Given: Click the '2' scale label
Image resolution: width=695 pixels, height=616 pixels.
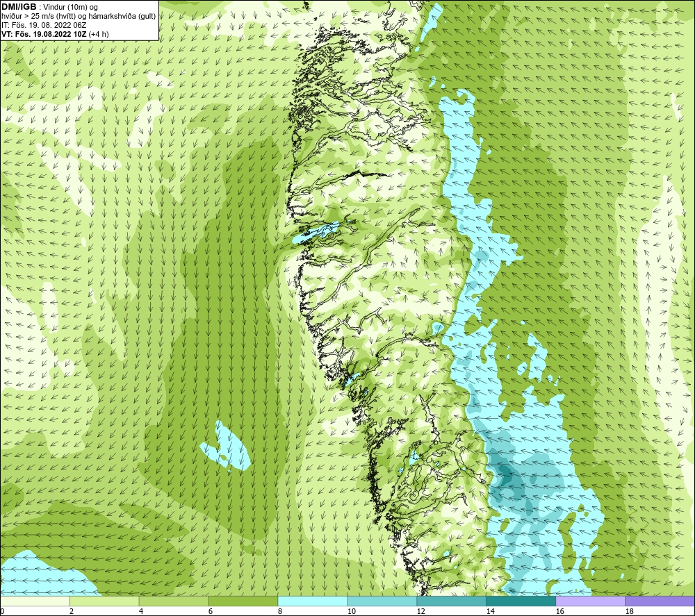Looking at the screenshot, I should (72, 612).
